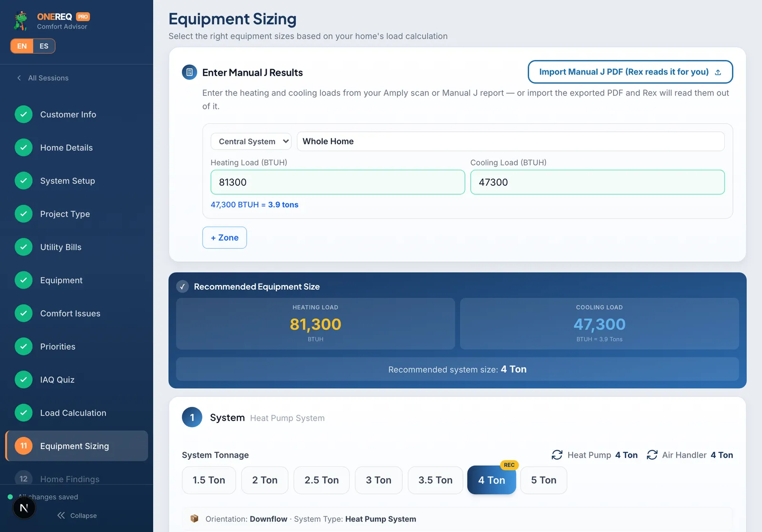The height and width of the screenshot is (532, 762).
Task: Select the 3 Ton tonnage option
Action: tap(379, 480)
